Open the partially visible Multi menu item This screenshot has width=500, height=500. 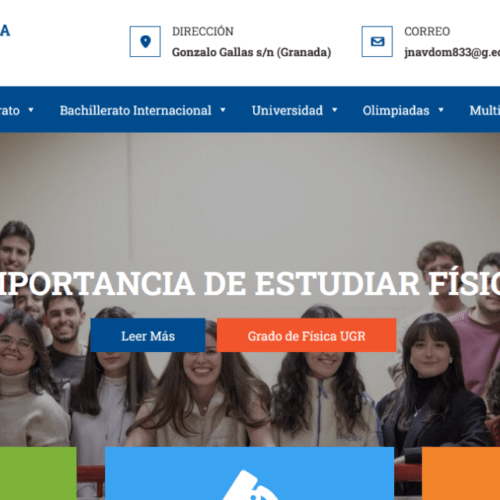click(485, 110)
